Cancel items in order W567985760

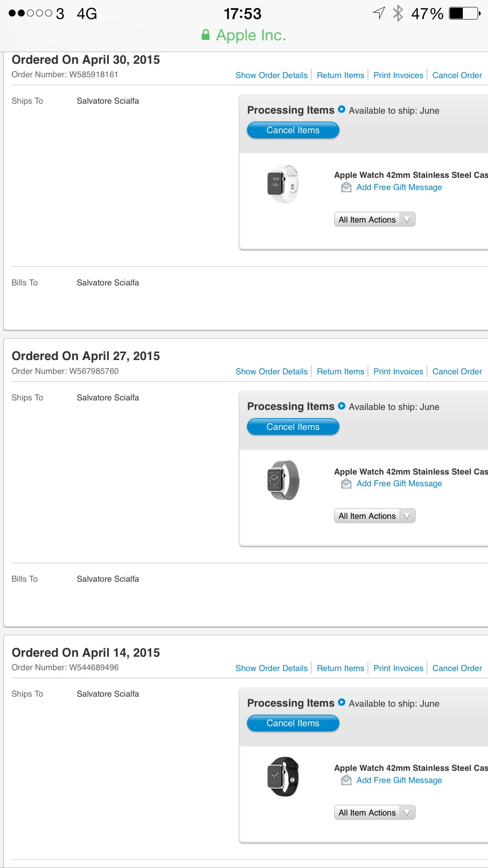click(x=293, y=427)
